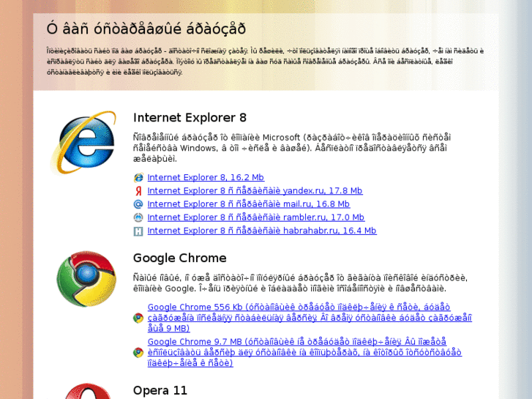Click the mail.ru @ icon
This screenshot has width=532, height=399.
[x=138, y=204]
